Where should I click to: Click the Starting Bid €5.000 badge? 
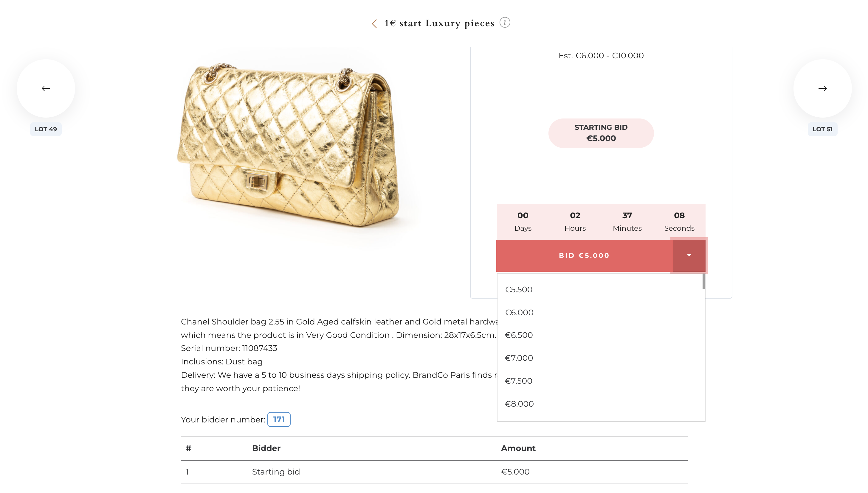(601, 133)
